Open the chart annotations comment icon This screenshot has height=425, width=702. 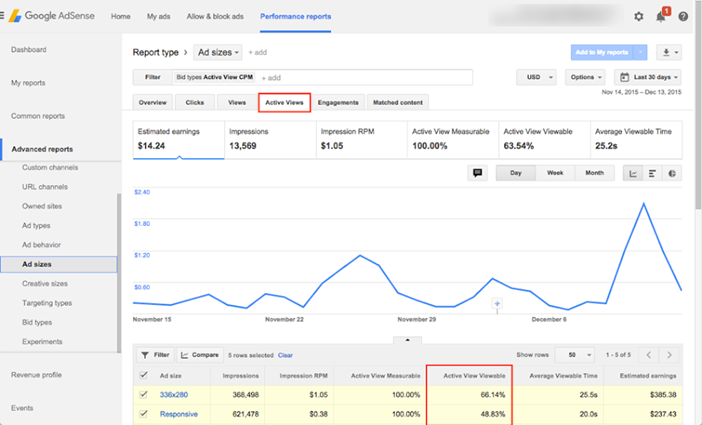tap(478, 173)
